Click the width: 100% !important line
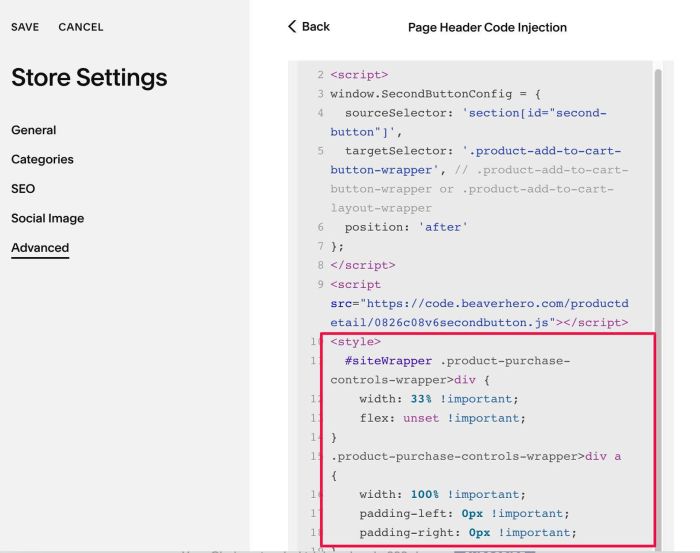The image size is (700, 553). (x=442, y=495)
